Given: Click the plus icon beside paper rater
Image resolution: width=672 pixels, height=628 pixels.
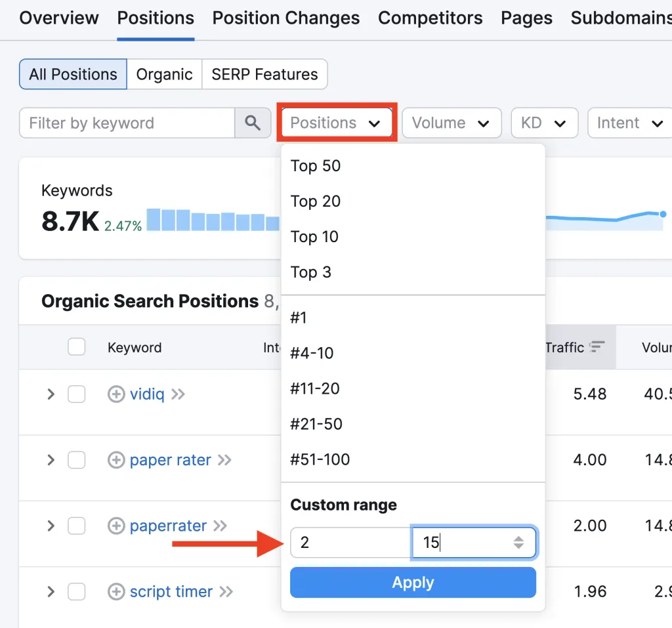Looking at the screenshot, I should (116, 460).
